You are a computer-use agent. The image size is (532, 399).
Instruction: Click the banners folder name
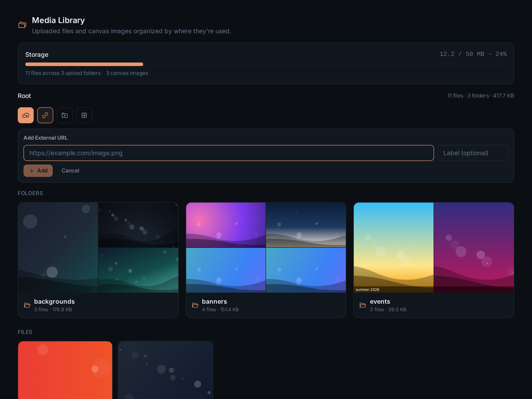(x=214, y=301)
